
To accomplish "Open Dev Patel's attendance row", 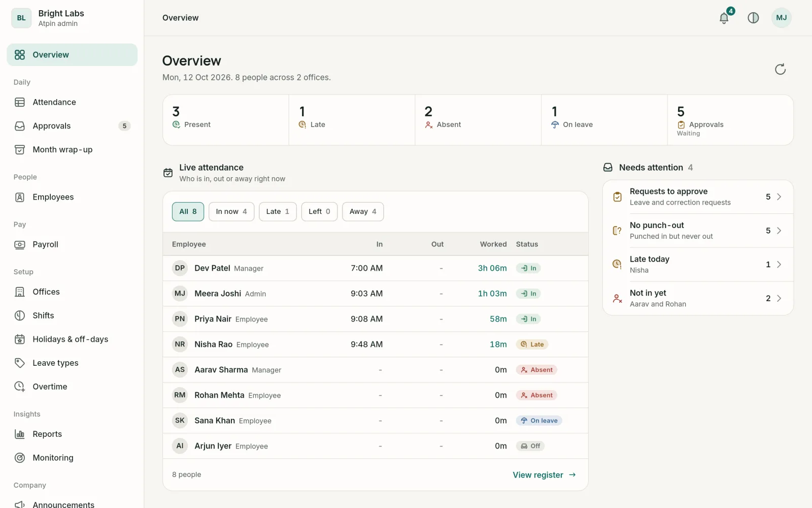I will click(x=376, y=268).
